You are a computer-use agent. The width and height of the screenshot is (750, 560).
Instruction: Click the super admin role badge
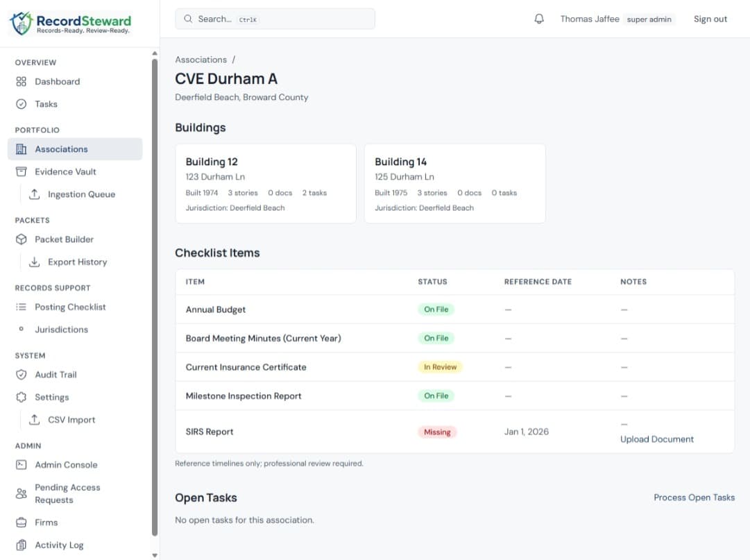[x=649, y=19]
